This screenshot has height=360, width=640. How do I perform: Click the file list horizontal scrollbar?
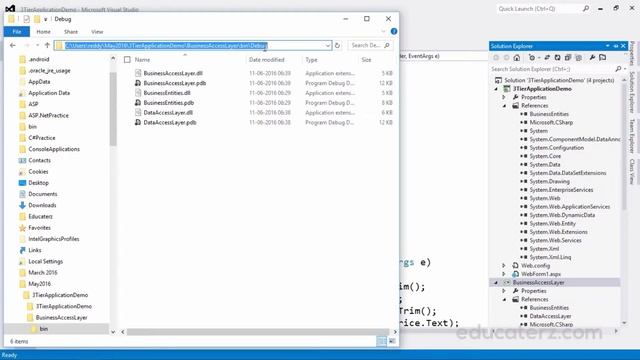coord(258,332)
